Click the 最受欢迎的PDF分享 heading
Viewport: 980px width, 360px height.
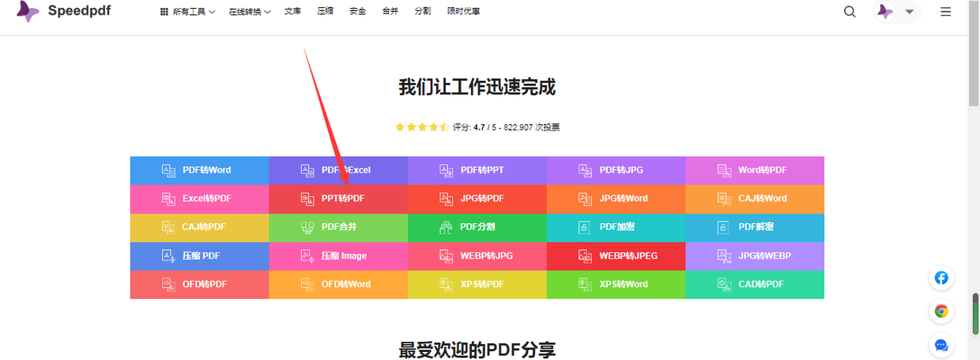tap(477, 350)
